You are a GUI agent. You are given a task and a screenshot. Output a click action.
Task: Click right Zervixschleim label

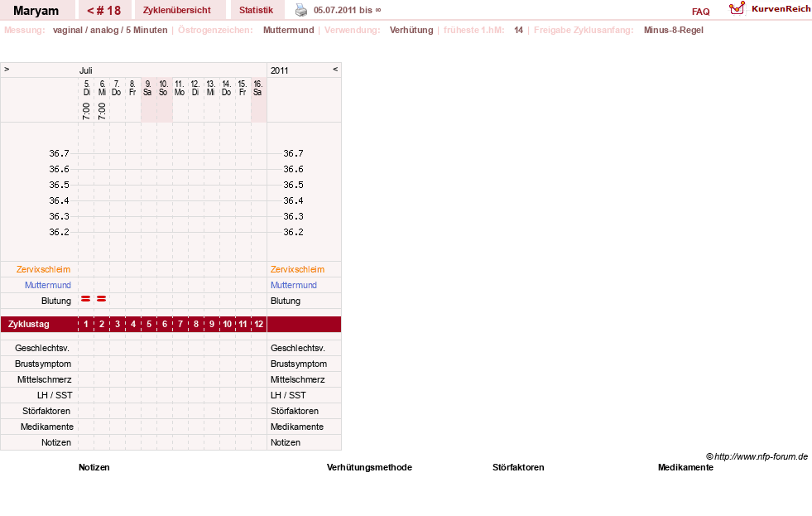coord(297,269)
